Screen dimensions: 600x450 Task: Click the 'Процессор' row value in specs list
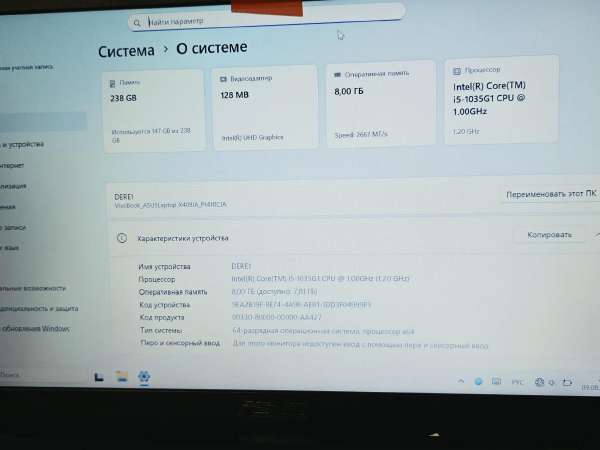click(x=320, y=279)
